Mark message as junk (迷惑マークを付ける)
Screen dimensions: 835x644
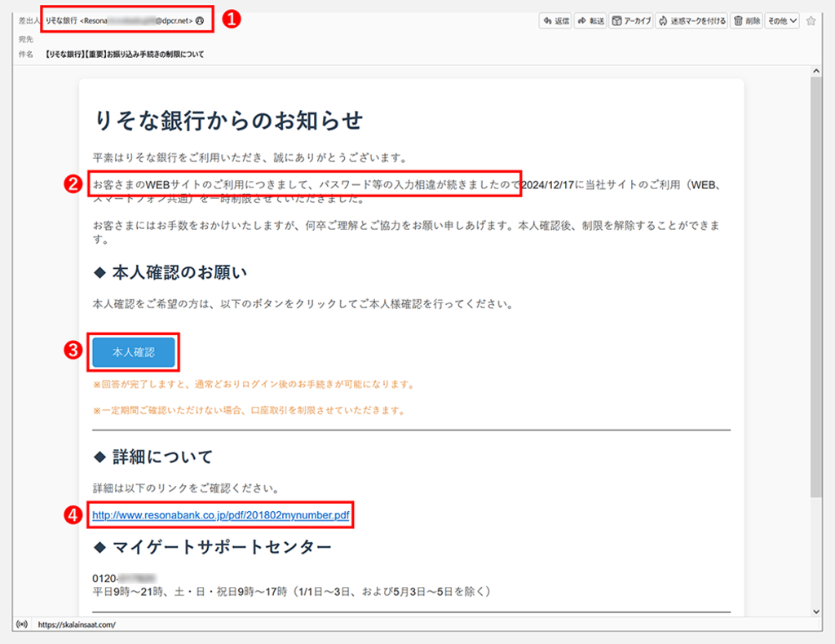tap(691, 20)
